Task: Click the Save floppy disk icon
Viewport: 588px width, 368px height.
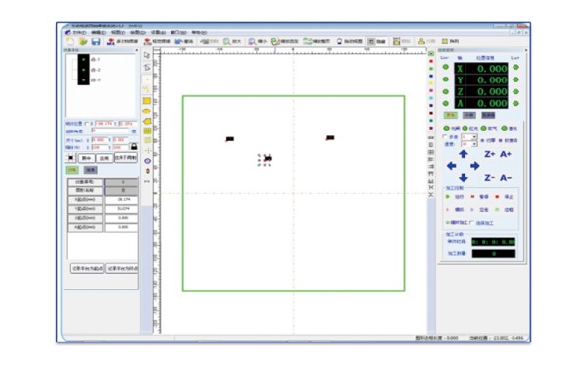Action: coord(96,41)
